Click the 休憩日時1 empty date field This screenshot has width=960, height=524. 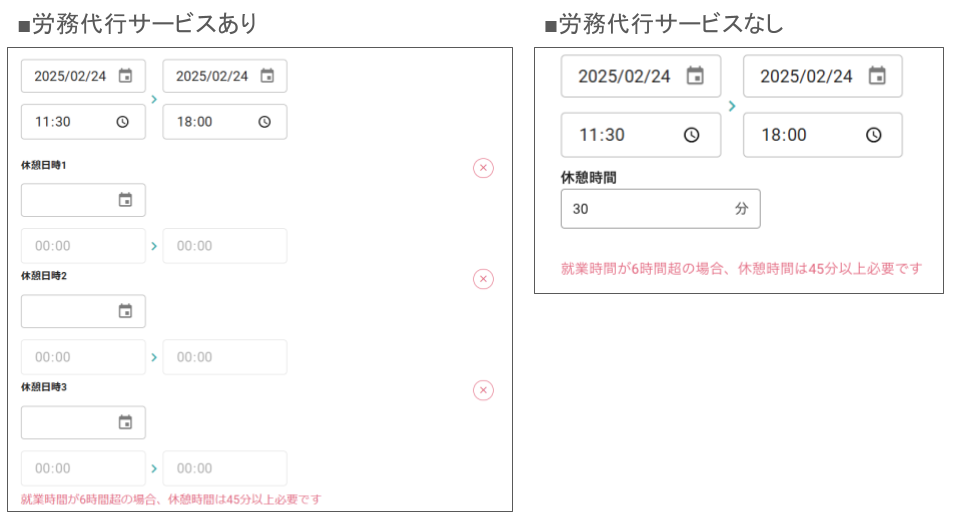coord(70,200)
